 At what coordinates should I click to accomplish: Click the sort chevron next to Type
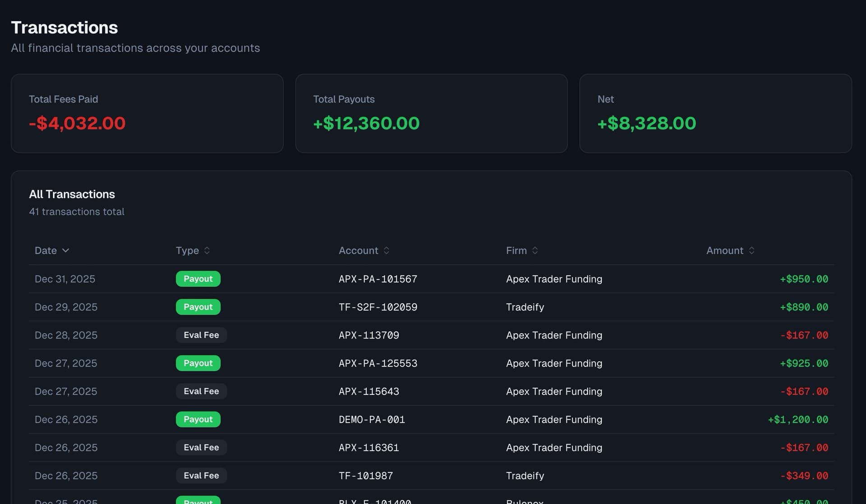(x=207, y=250)
